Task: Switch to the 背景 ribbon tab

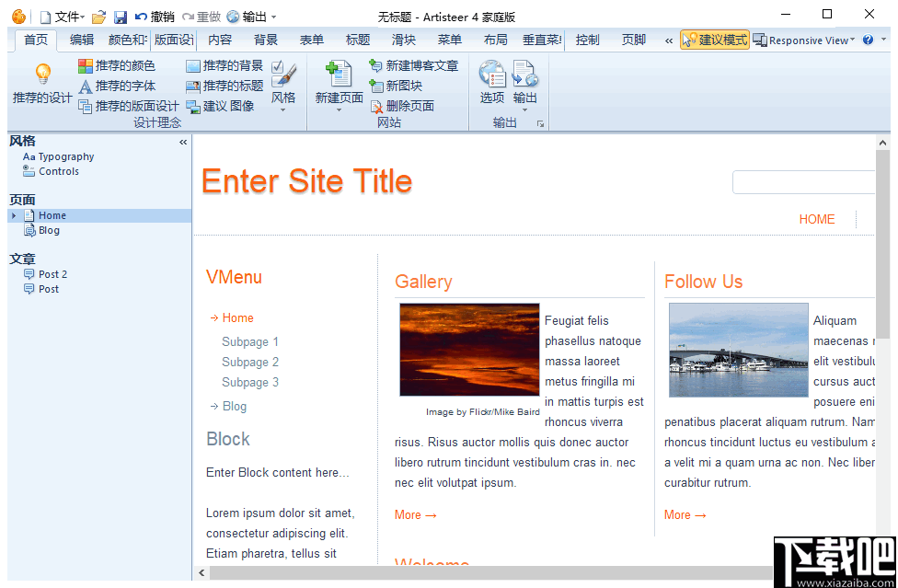Action: click(x=264, y=40)
